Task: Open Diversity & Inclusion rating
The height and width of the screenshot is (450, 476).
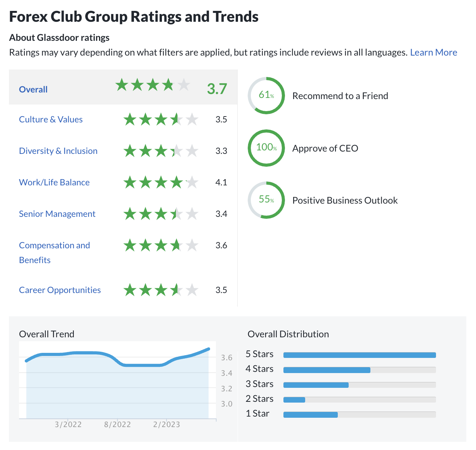Action: (x=58, y=151)
